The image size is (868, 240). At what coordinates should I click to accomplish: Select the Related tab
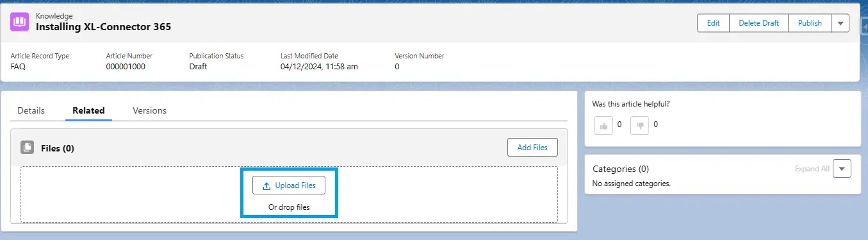(x=88, y=110)
